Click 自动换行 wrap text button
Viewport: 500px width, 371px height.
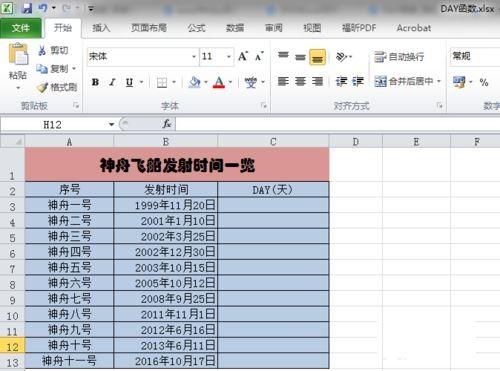[399, 57]
